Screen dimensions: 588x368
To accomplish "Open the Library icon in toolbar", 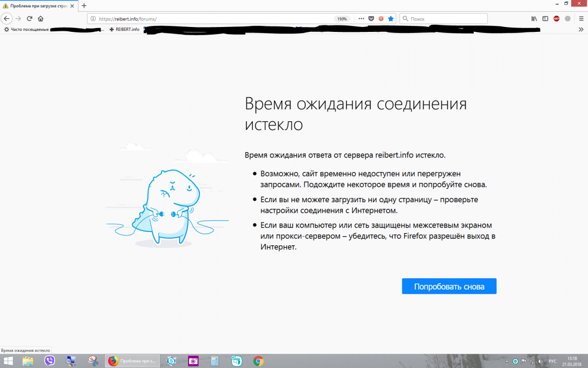I will [534, 19].
